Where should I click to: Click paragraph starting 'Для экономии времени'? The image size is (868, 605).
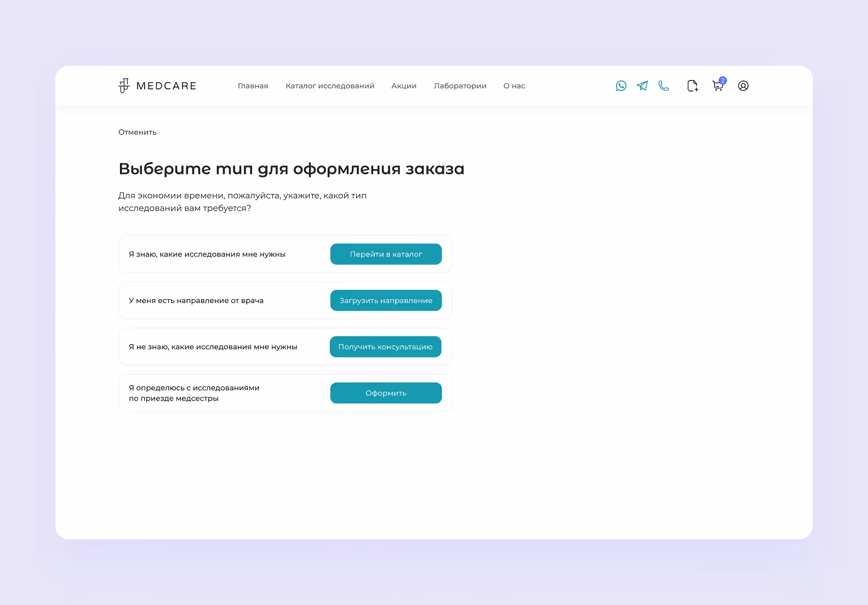242,202
